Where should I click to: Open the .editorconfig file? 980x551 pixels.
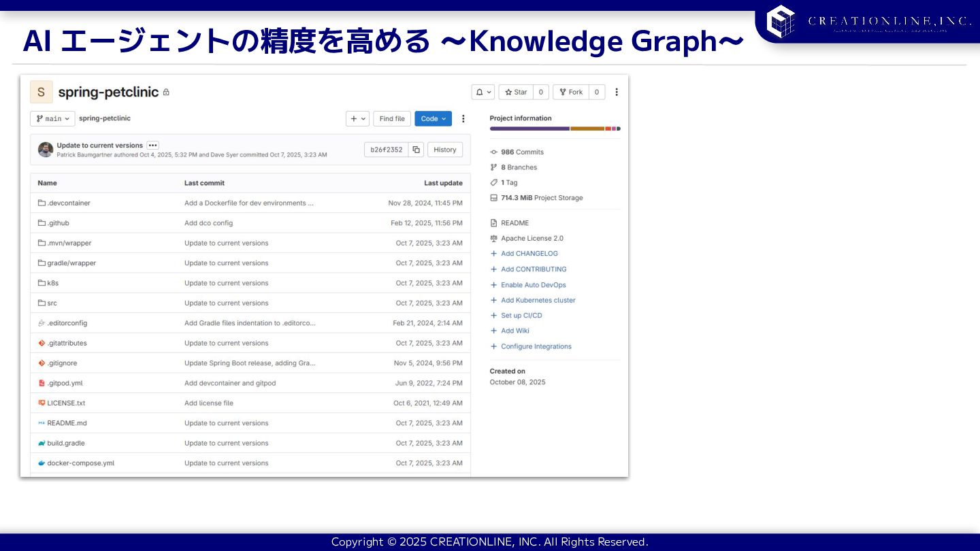pos(67,323)
